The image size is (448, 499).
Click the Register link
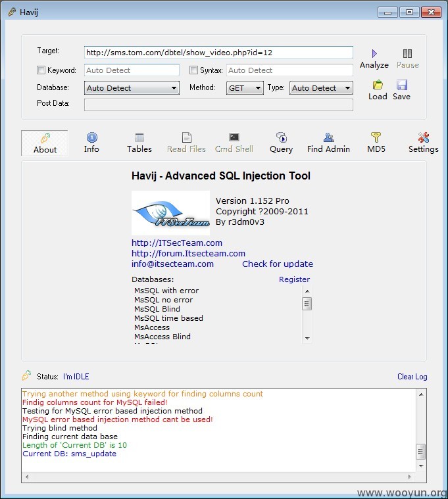(294, 279)
